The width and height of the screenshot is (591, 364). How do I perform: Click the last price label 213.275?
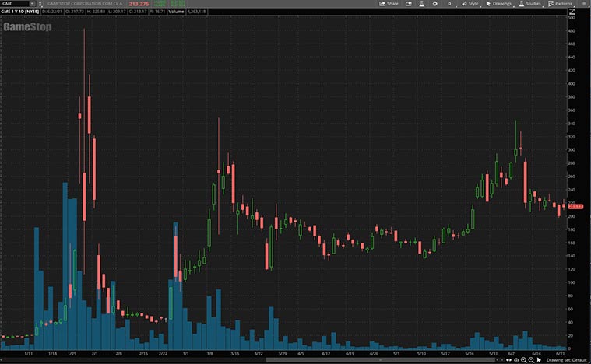pyautogui.click(x=139, y=4)
